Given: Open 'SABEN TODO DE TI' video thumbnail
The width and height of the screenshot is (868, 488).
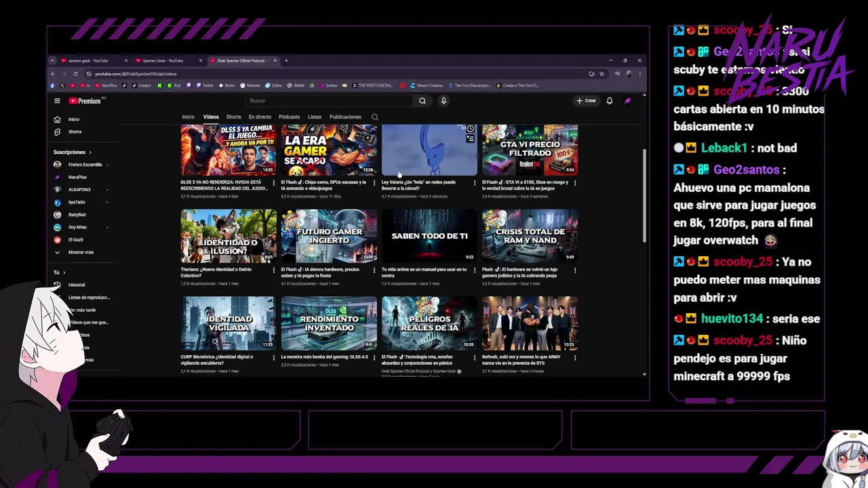Looking at the screenshot, I should 429,236.
